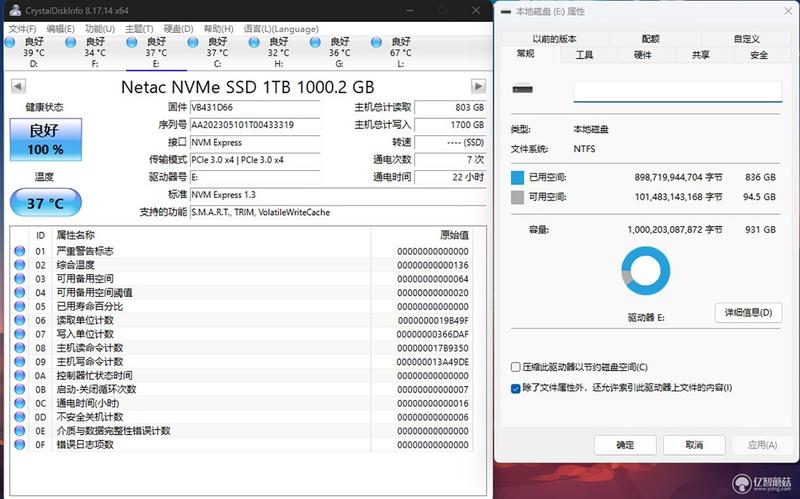Screen dimensions: 800x499
Task: Switch to the 共享 tab
Action: pyautogui.click(x=701, y=55)
